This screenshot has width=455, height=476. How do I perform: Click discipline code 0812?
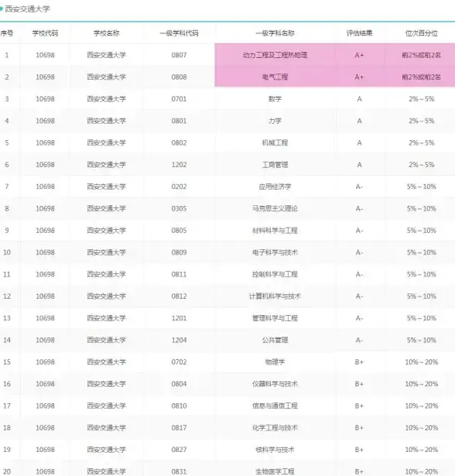pos(179,296)
